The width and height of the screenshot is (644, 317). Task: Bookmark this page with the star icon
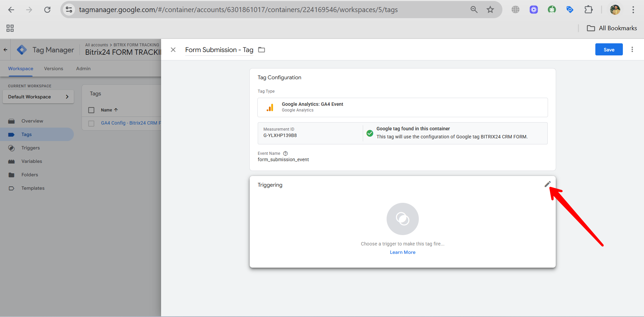pyautogui.click(x=490, y=10)
